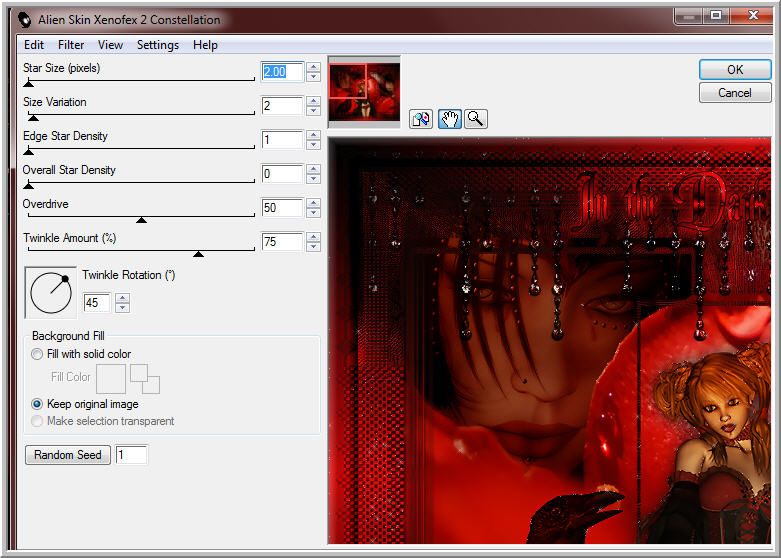
Task: Increase Edge Star Density with up arrow
Action: pos(313,135)
